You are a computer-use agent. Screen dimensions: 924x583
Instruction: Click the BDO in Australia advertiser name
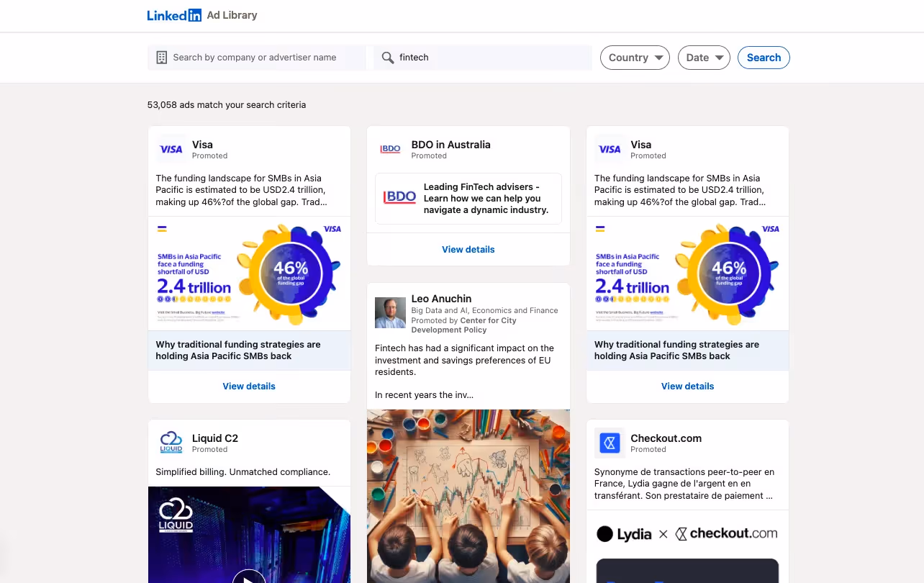[x=450, y=145]
